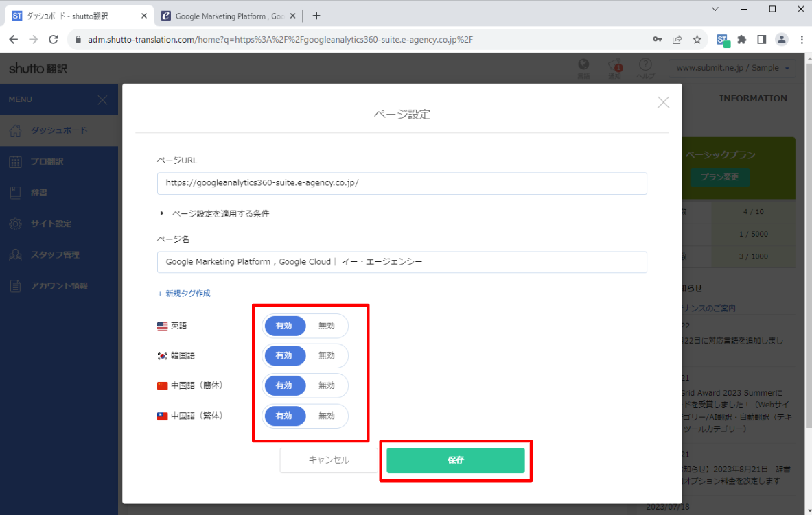Toggle the browser side panel icon

(x=761, y=39)
